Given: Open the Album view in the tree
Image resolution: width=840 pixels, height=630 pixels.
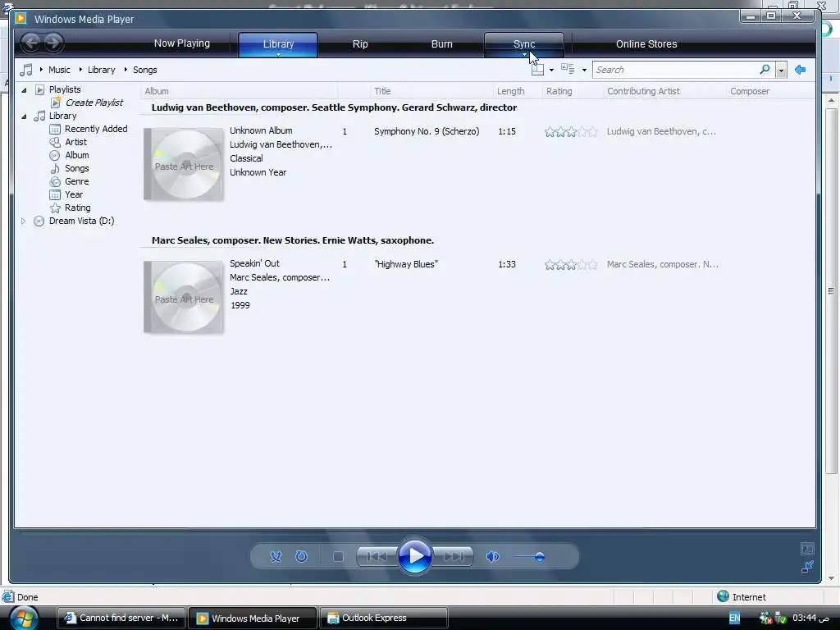Looking at the screenshot, I should [76, 155].
